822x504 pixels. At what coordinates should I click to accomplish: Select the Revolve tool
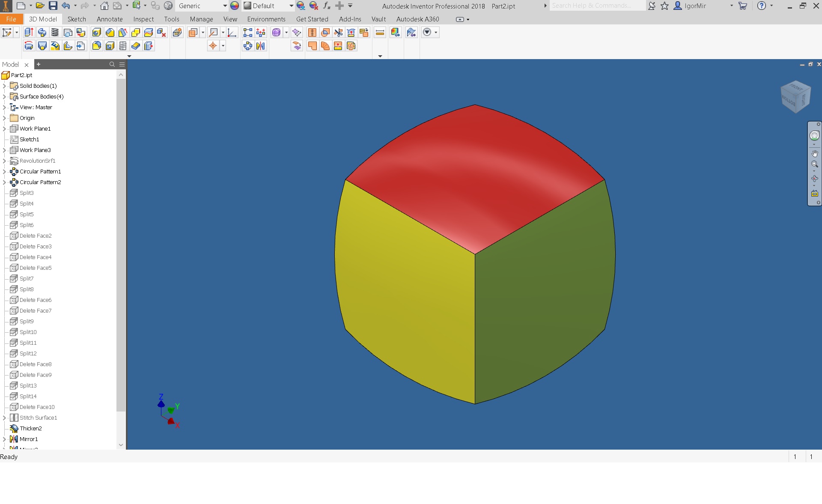(42, 33)
